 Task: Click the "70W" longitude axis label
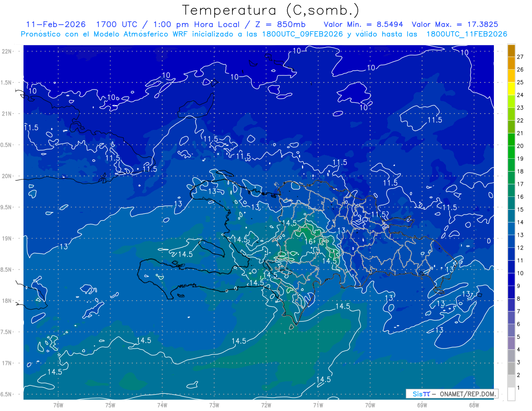click(370, 405)
